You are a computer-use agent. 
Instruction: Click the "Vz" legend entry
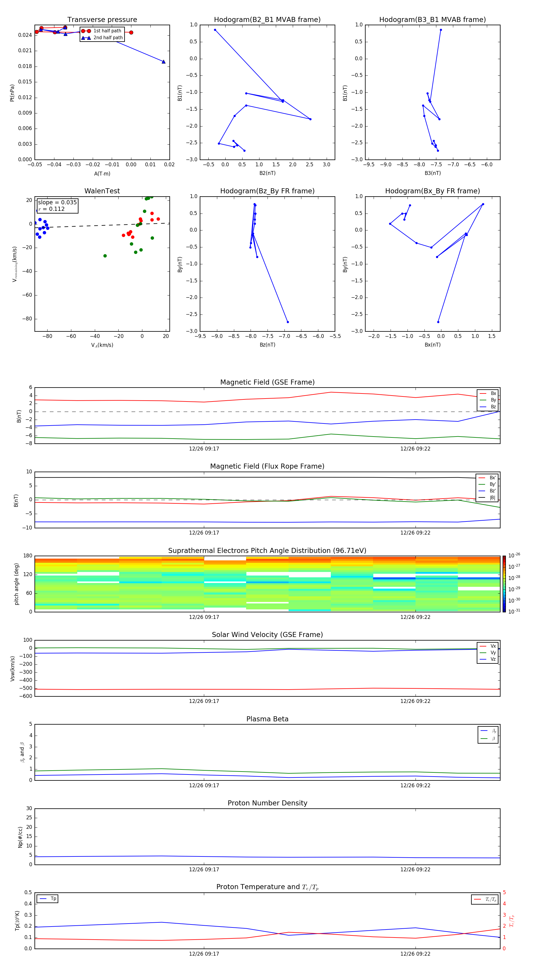[x=488, y=659]
